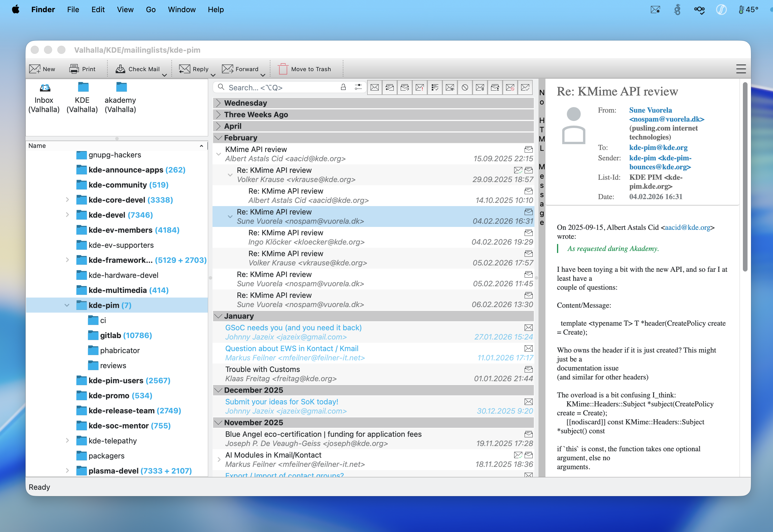Open the Check Mail dropdown arrow
Screen dimensions: 773x532
(x=164, y=75)
